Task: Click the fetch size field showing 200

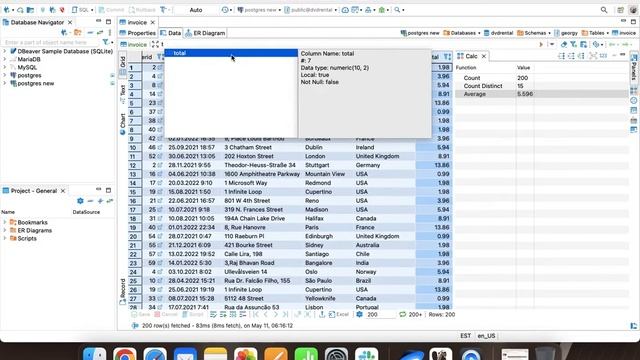Action: [x=380, y=315]
